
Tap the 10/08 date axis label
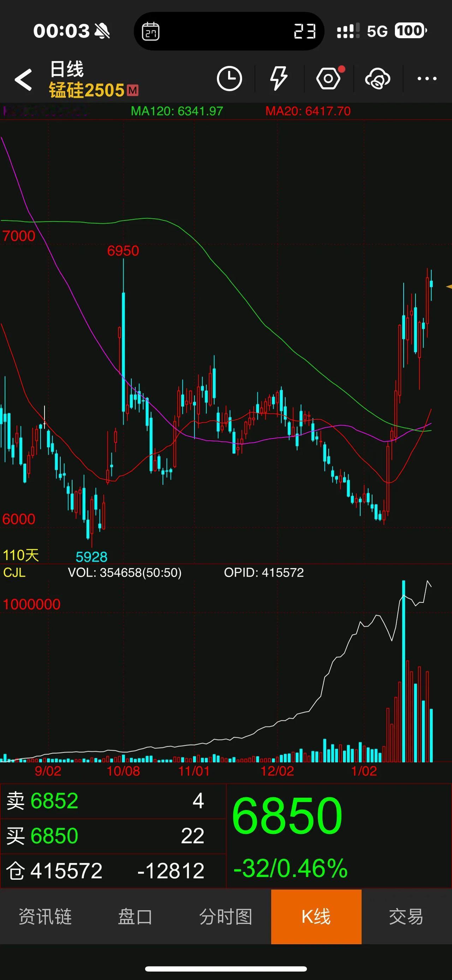[x=123, y=771]
